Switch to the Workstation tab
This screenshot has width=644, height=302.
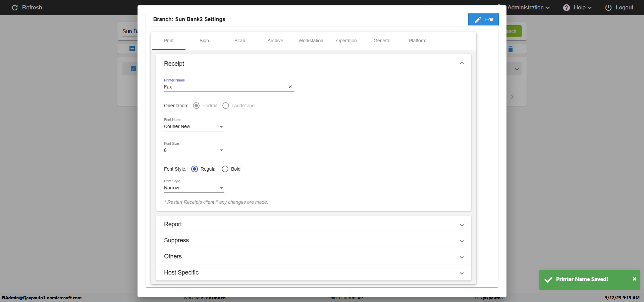(x=311, y=41)
